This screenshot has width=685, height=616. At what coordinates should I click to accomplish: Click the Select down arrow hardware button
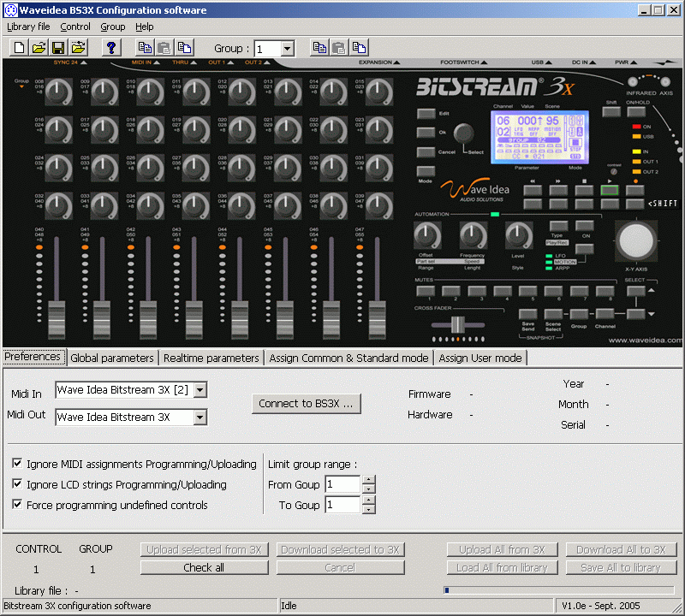point(636,313)
